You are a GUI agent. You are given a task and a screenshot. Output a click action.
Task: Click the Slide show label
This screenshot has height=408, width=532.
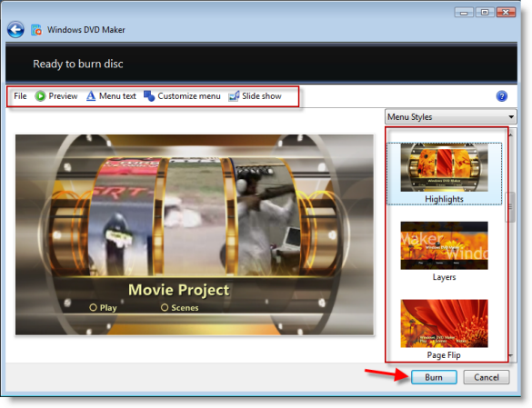pos(262,96)
